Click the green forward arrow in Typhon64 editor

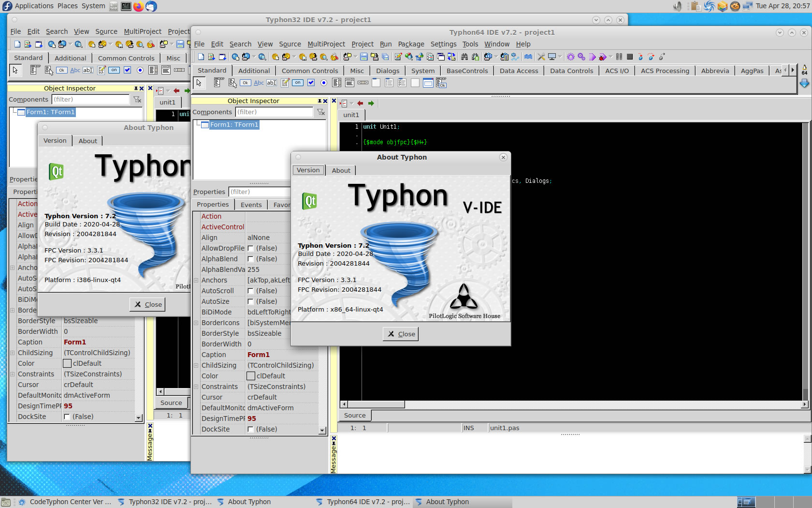point(371,104)
